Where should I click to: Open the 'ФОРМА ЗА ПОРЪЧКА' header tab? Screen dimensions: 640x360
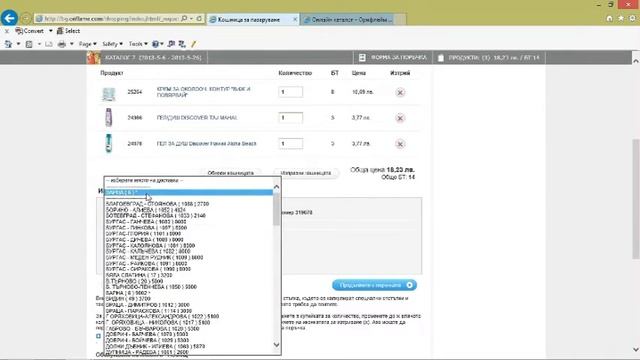click(393, 58)
